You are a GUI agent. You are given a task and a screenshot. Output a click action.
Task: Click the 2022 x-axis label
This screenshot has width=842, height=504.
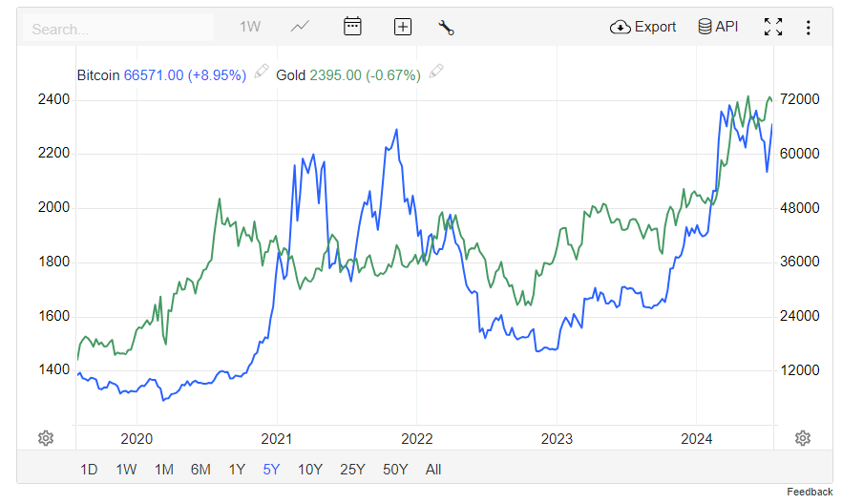[x=416, y=438]
